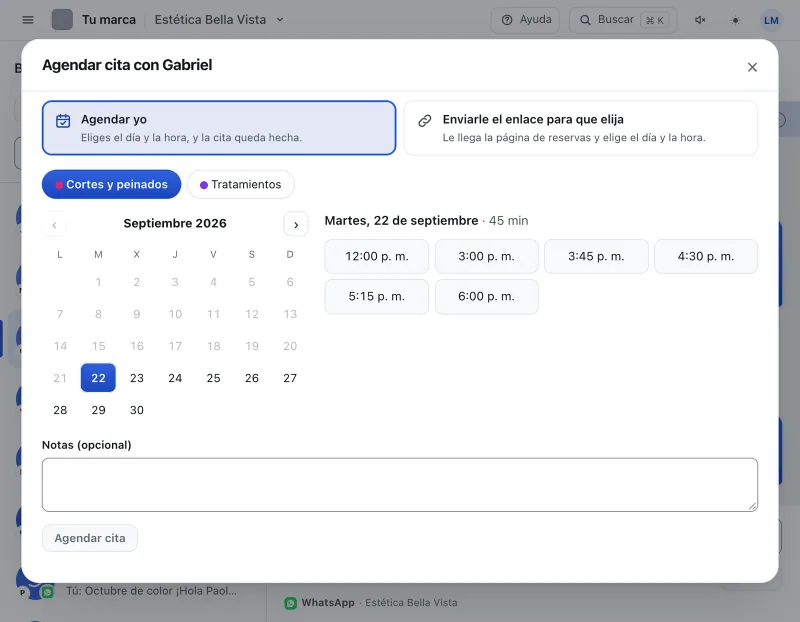Click the Martes, 22 de septiembre heading

coord(401,220)
